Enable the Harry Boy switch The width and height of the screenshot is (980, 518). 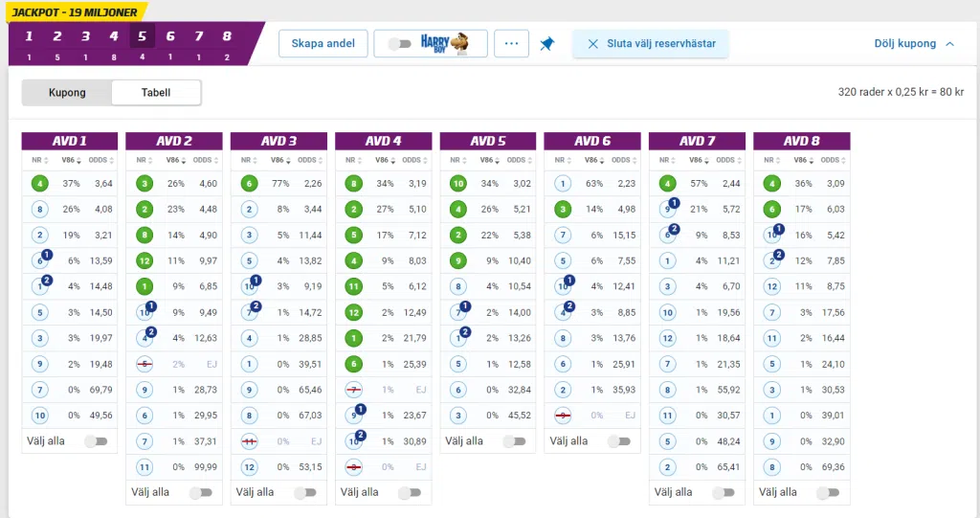point(399,44)
